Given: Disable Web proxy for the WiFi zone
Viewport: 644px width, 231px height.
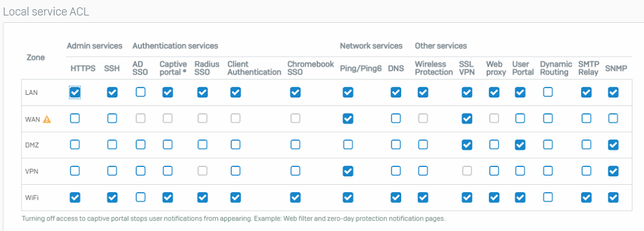Looking at the screenshot, I should (494, 197).
